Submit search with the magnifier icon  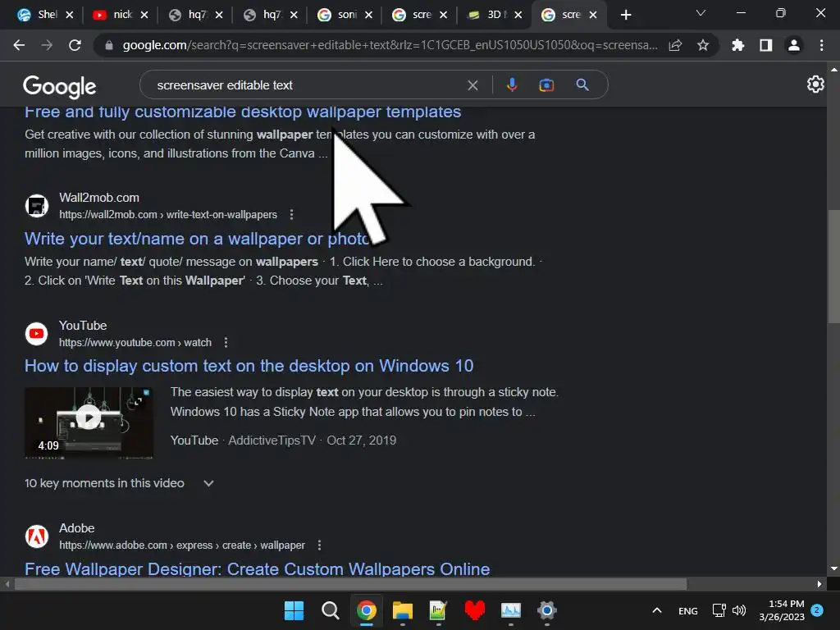[582, 84]
